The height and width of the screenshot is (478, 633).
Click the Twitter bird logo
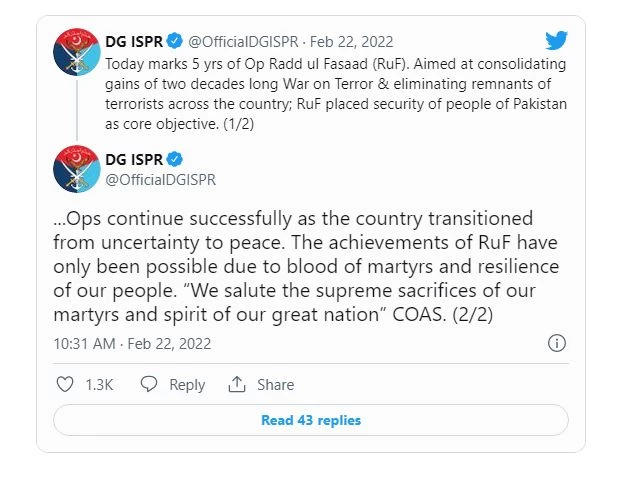557,40
